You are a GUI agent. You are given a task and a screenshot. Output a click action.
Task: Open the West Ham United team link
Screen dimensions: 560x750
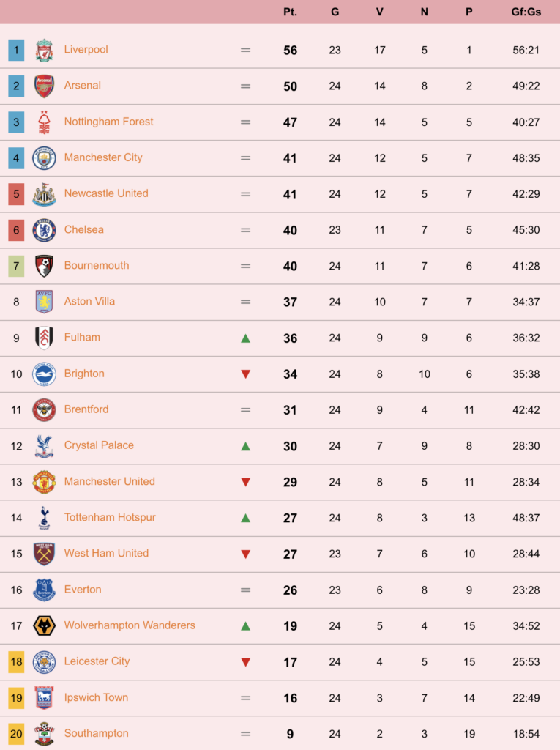pos(106,554)
